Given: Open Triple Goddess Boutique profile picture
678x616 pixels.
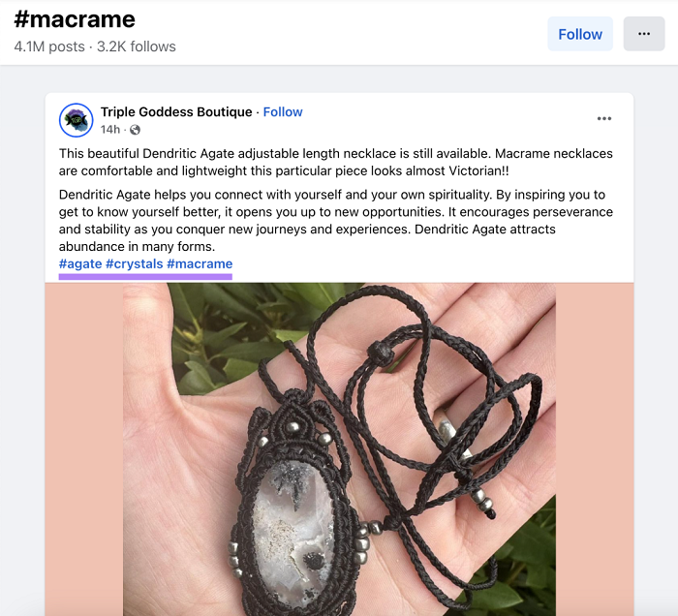Looking at the screenshot, I should coord(77,120).
